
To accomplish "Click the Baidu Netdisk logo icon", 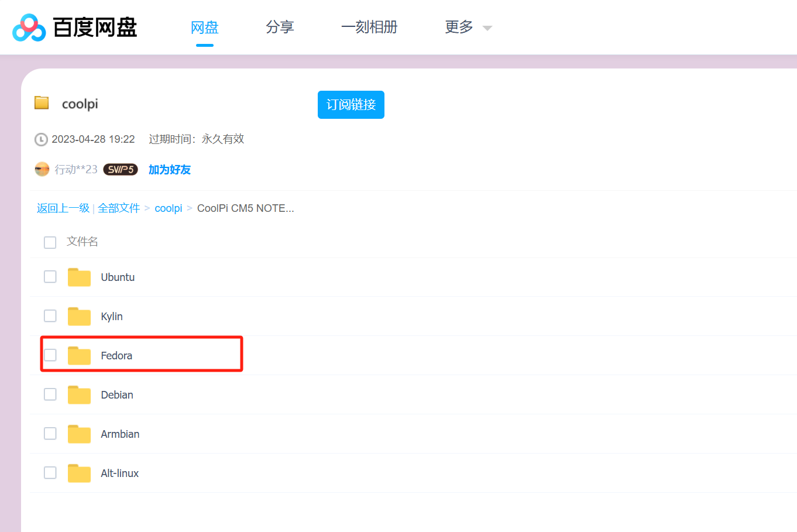I will pos(29,28).
